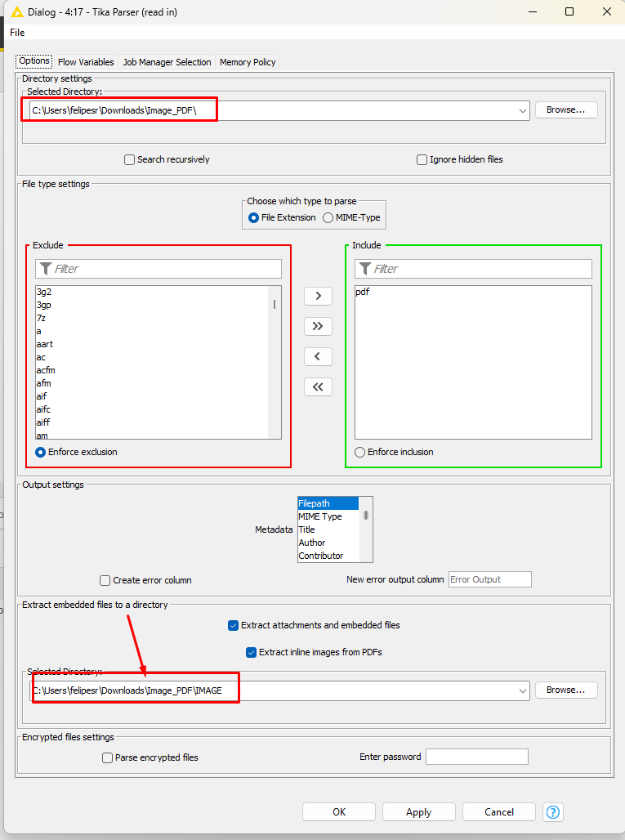The image size is (625, 840).
Task: Click the help question mark icon
Action: [x=553, y=812]
